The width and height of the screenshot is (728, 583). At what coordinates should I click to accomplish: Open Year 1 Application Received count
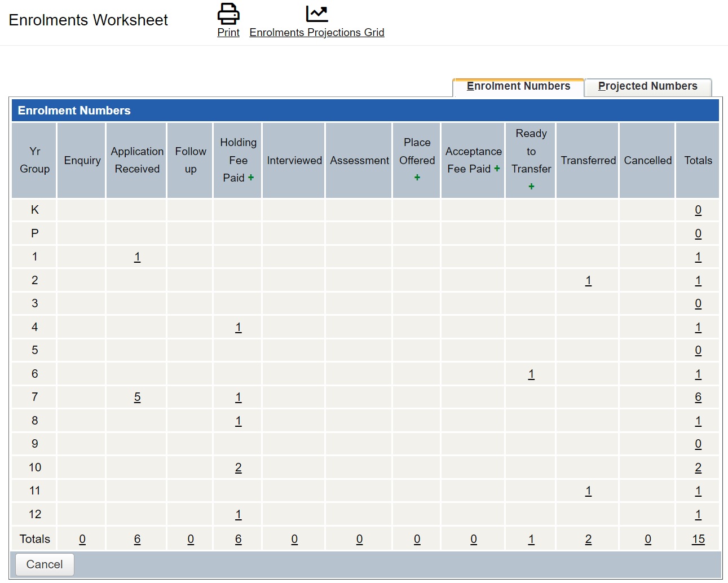[x=136, y=257]
